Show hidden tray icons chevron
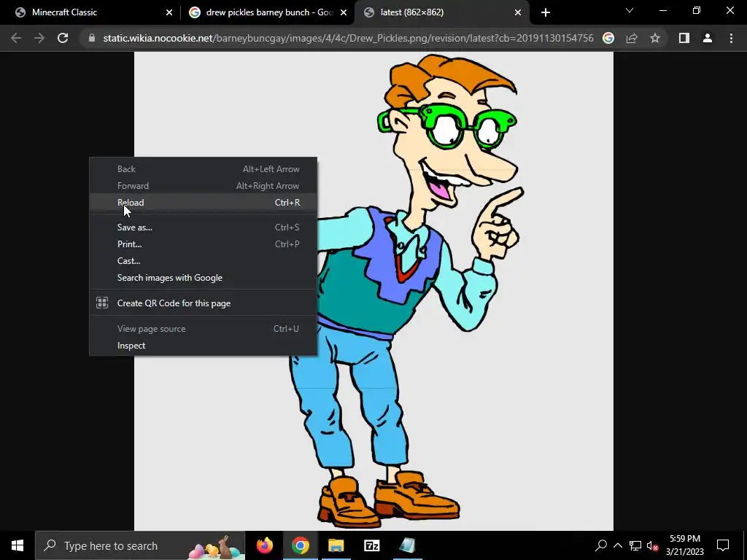This screenshot has height=560, width=747. [x=617, y=545]
